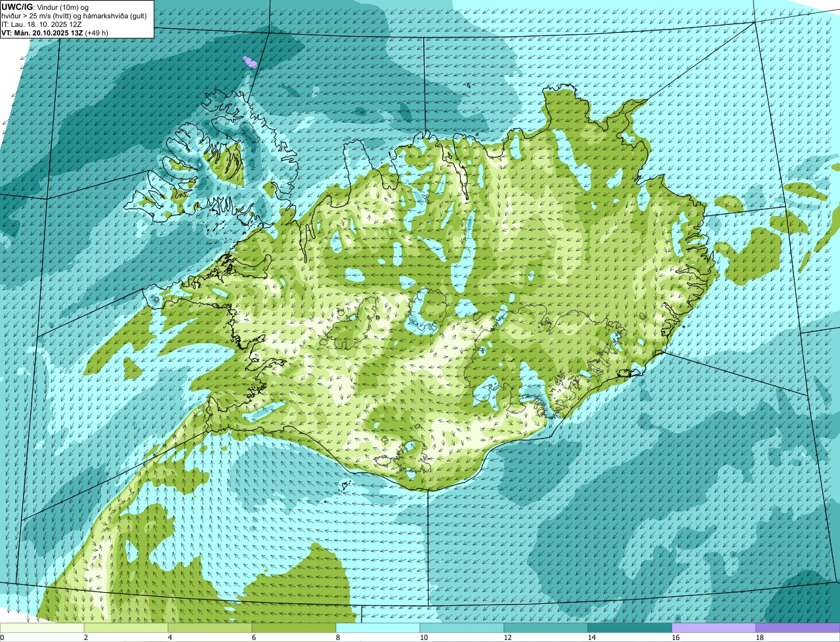Image resolution: width=840 pixels, height=642 pixels.
Task: Click the 'hviður > 25 m/s (hvítt)' description line
Action: (x=75, y=16)
